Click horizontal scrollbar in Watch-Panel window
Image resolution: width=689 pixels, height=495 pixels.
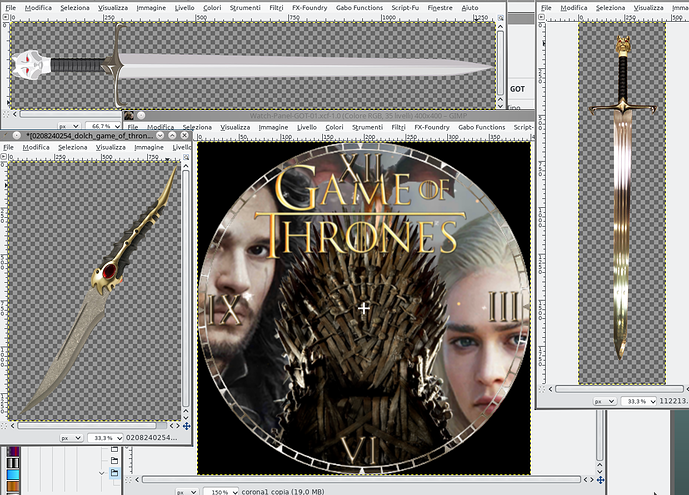pos(361,480)
